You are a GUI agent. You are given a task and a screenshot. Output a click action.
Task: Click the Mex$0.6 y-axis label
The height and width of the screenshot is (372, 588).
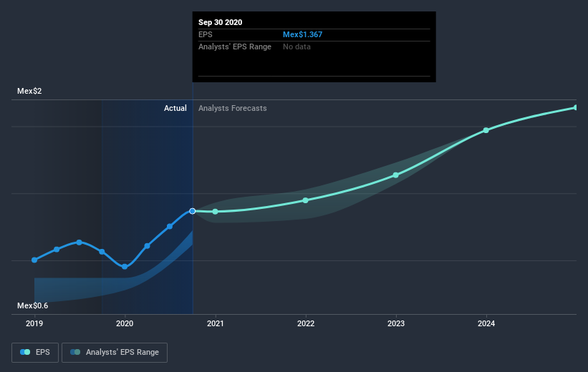[x=33, y=305]
